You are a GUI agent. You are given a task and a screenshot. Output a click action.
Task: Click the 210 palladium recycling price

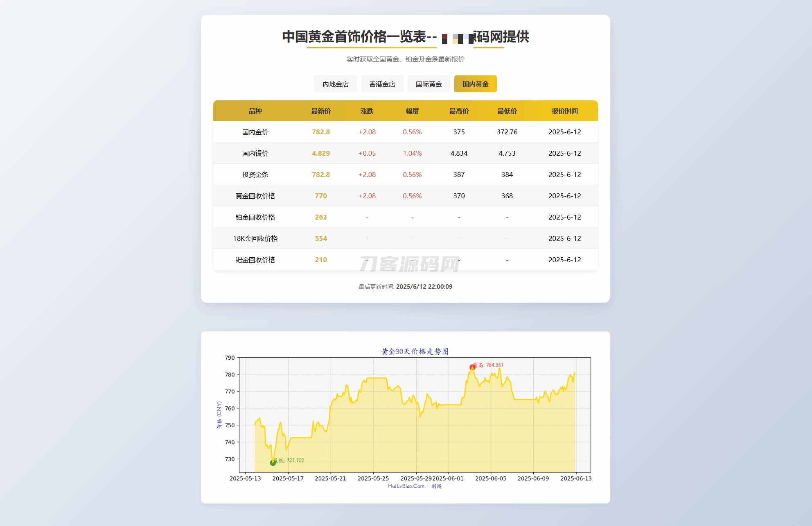321,260
